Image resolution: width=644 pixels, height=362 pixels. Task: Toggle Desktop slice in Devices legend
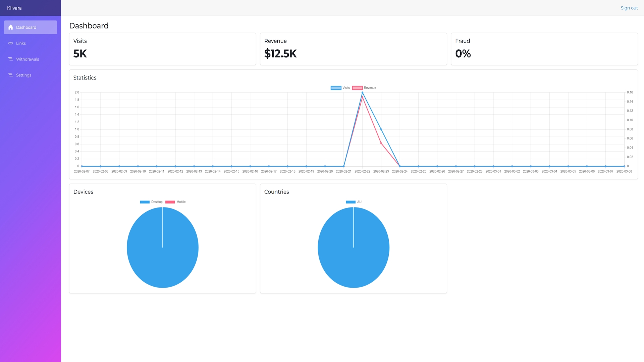(156, 202)
